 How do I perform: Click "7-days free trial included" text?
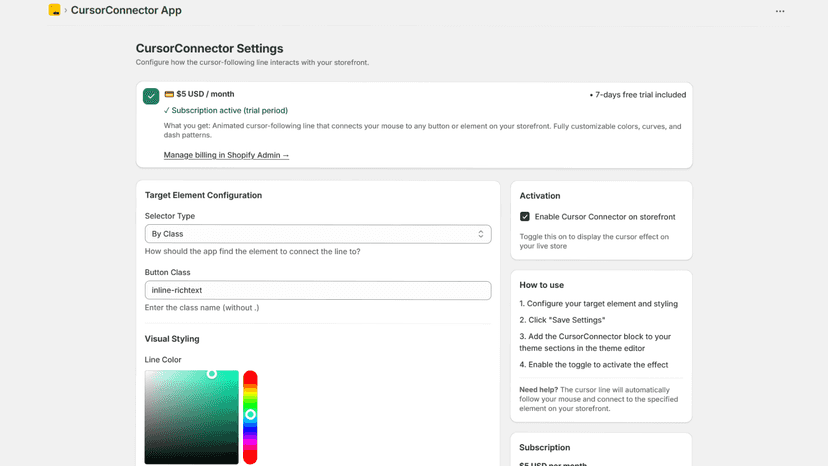pos(641,95)
